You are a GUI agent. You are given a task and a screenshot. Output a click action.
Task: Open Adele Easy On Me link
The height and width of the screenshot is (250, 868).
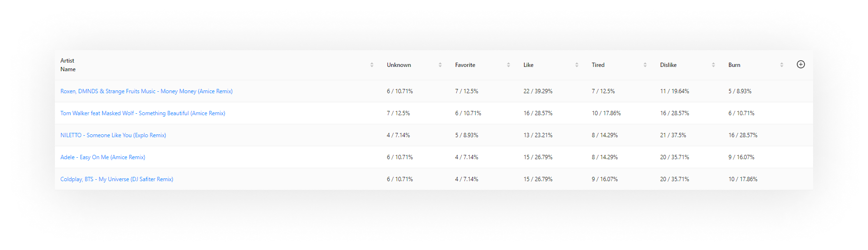(x=103, y=157)
